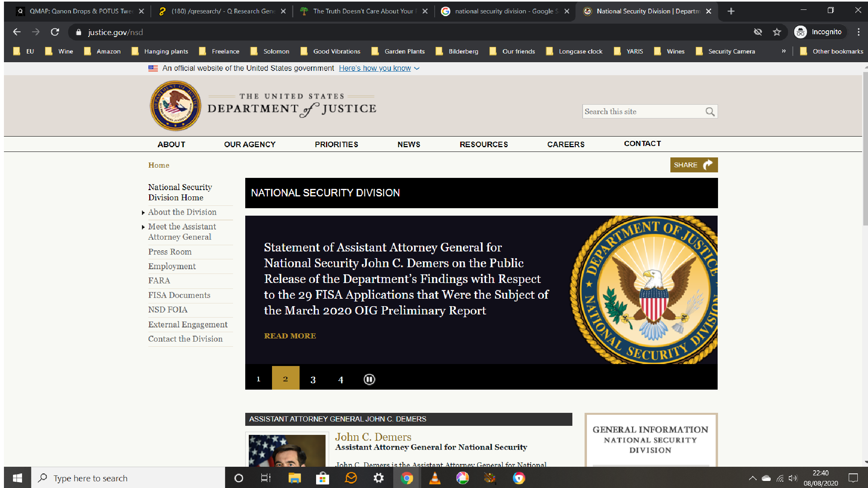Image resolution: width=868 pixels, height=488 pixels.
Task: Go back to previous page
Action: point(17,32)
